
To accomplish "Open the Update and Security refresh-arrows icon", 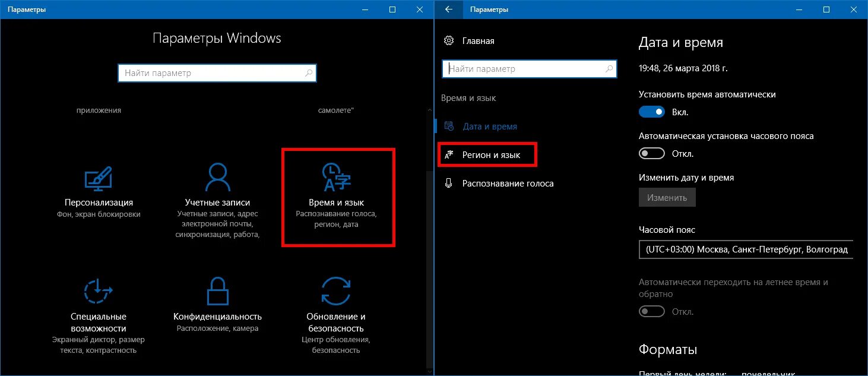I will click(336, 290).
